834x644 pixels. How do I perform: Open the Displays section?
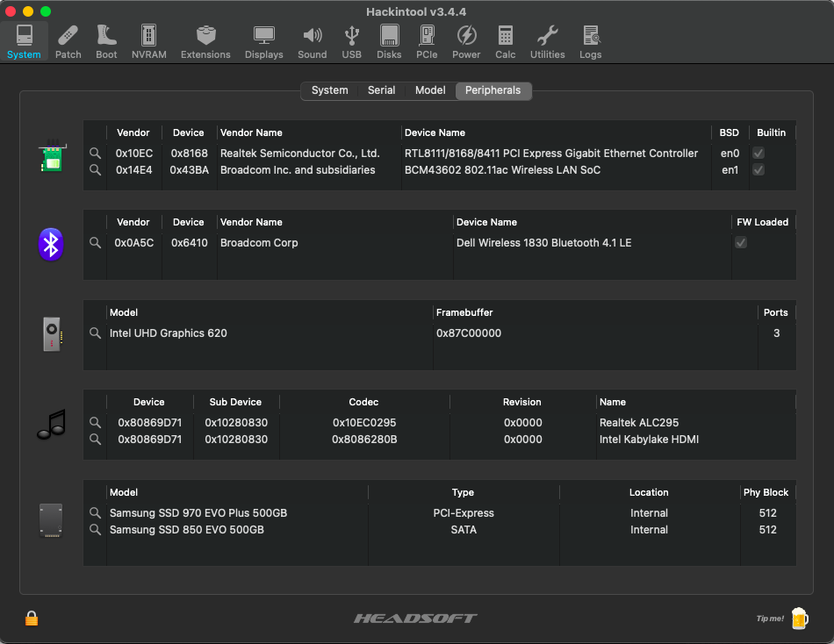(264, 41)
